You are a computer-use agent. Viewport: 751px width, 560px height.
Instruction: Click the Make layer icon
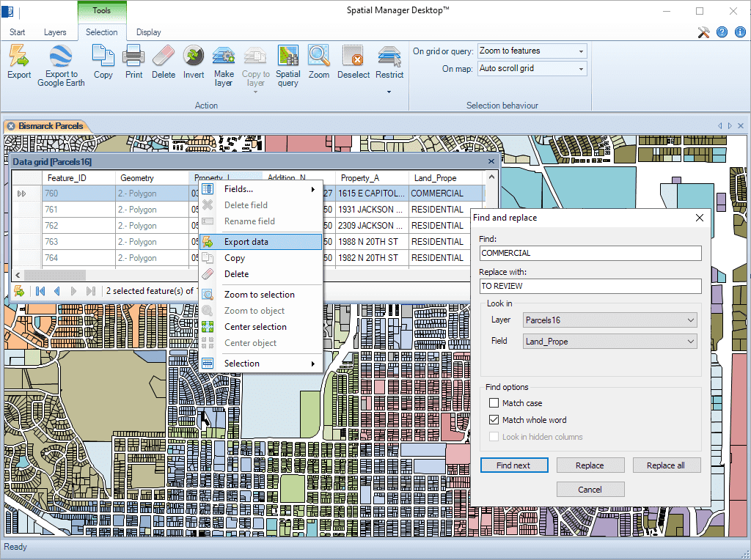coord(224,56)
